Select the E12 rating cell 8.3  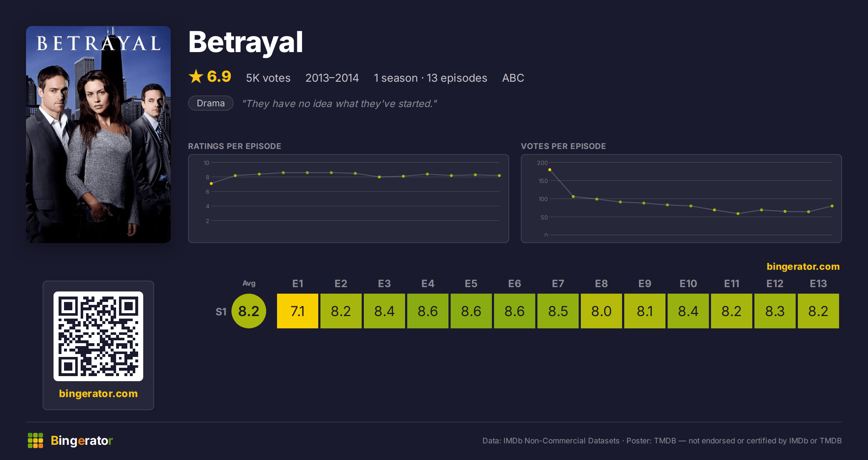tap(775, 311)
